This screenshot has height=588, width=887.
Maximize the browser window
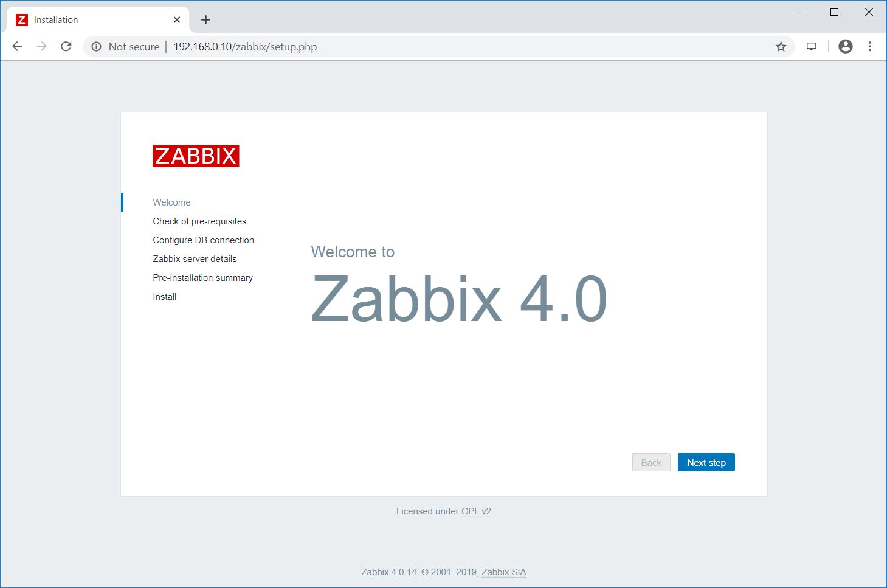tap(835, 12)
